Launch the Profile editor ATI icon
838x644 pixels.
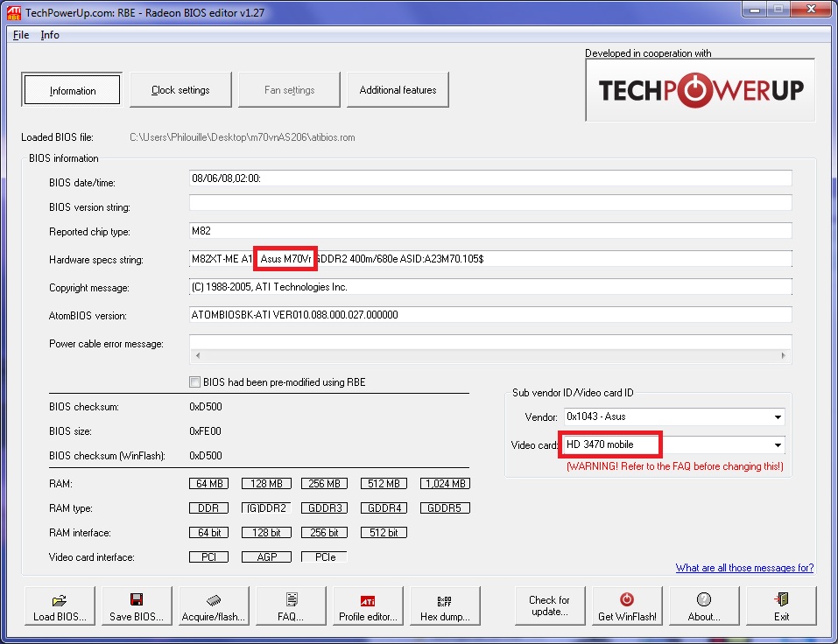pos(368,600)
